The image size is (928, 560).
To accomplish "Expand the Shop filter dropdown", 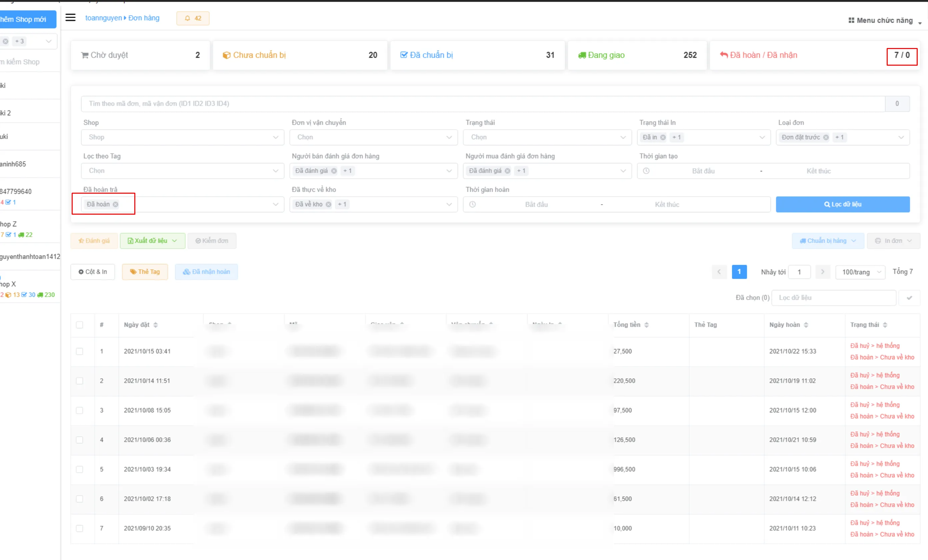I will pos(183,137).
